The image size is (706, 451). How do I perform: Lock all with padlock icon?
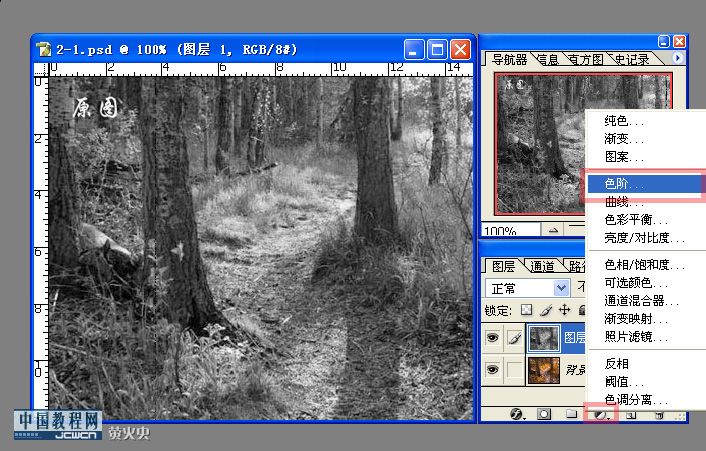(581, 310)
